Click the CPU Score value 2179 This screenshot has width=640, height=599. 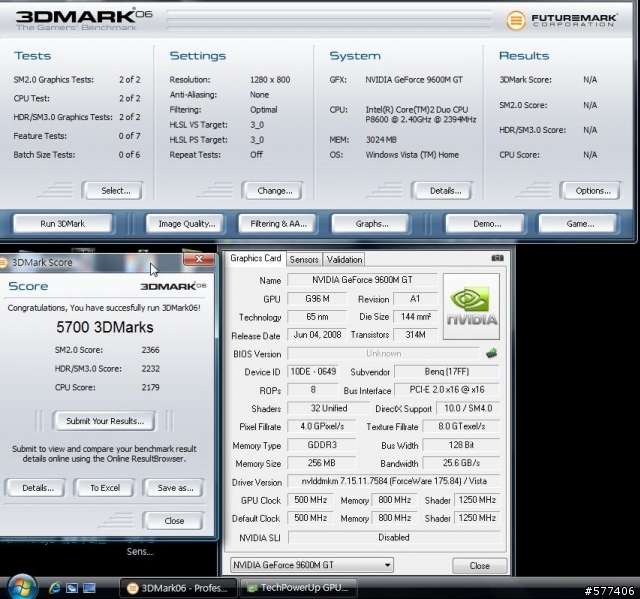(150, 387)
